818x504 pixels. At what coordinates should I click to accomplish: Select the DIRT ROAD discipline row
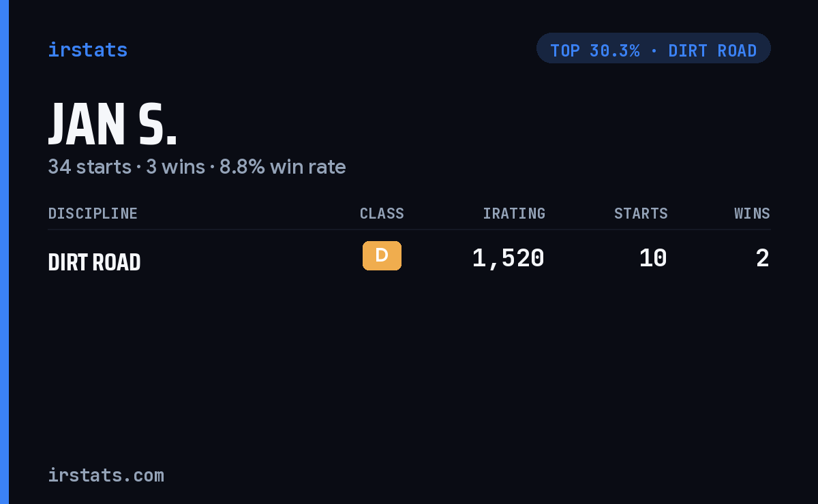(x=409, y=259)
